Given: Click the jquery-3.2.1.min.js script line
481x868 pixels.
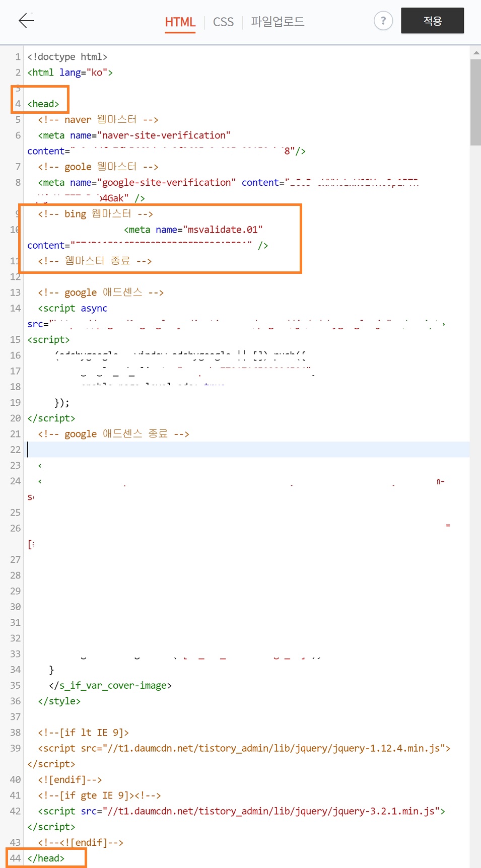Looking at the screenshot, I should (242, 811).
